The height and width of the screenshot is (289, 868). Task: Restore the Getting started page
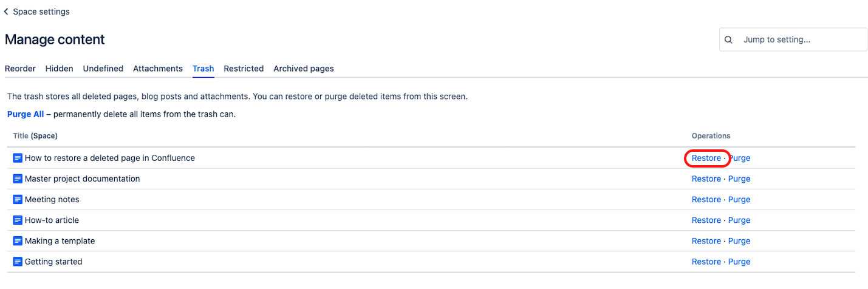[706, 262]
